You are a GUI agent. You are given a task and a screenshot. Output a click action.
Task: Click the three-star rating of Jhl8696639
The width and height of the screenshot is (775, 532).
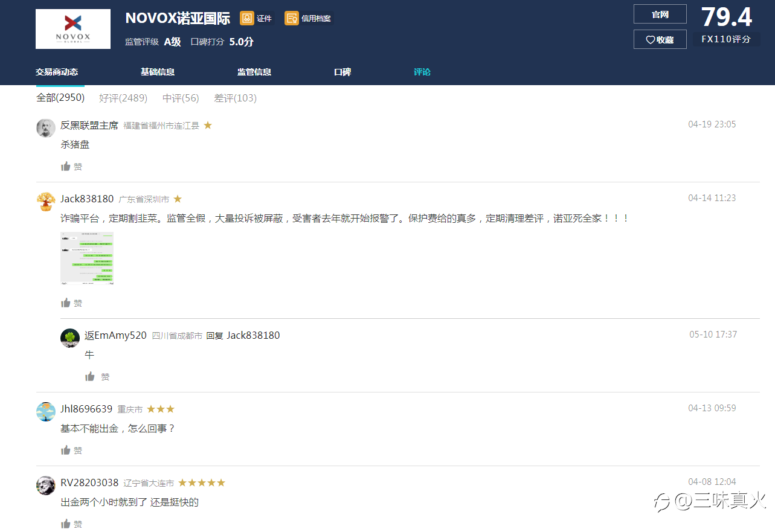pyautogui.click(x=161, y=409)
